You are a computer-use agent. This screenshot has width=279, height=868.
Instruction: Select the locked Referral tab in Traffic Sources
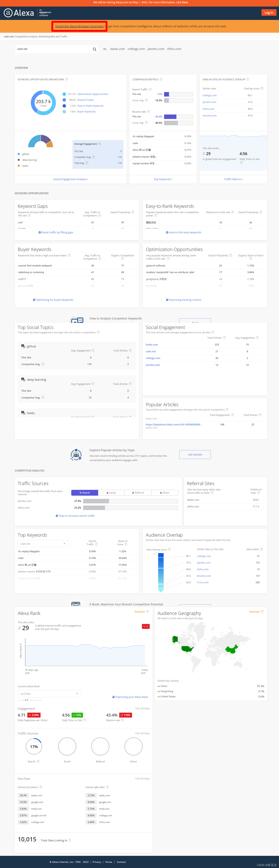(138, 493)
